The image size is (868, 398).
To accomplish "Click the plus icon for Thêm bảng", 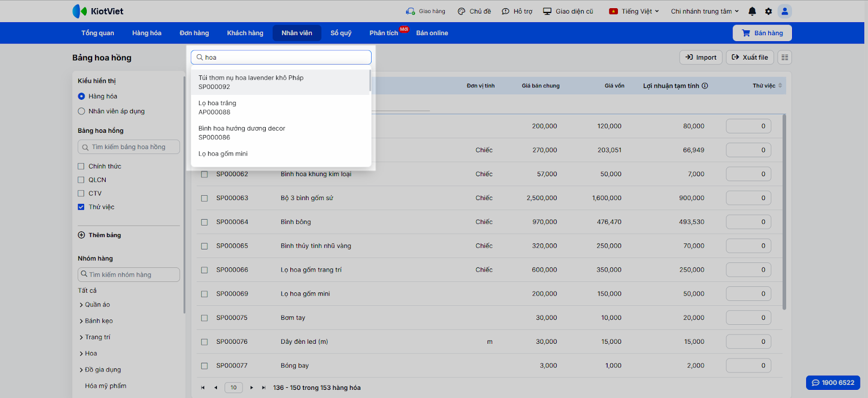I will click(81, 235).
